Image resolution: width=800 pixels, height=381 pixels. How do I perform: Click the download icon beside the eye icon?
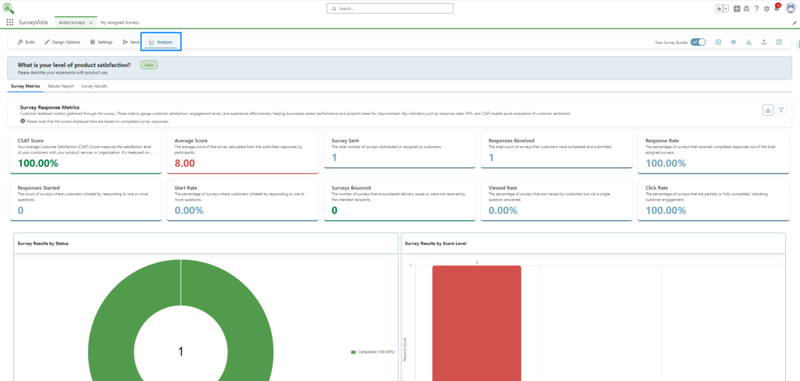tap(748, 42)
